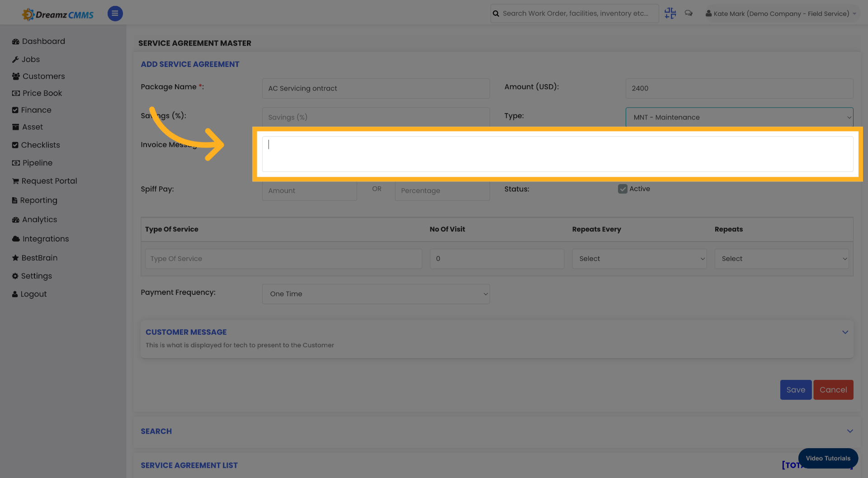This screenshot has height=478, width=868.
Task: Click the Save button
Action: [x=795, y=389]
